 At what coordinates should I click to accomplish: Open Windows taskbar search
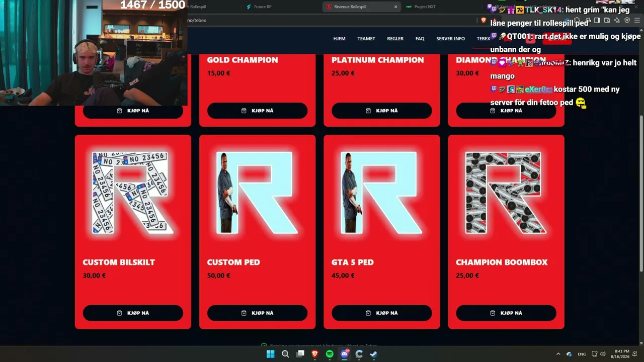click(285, 354)
